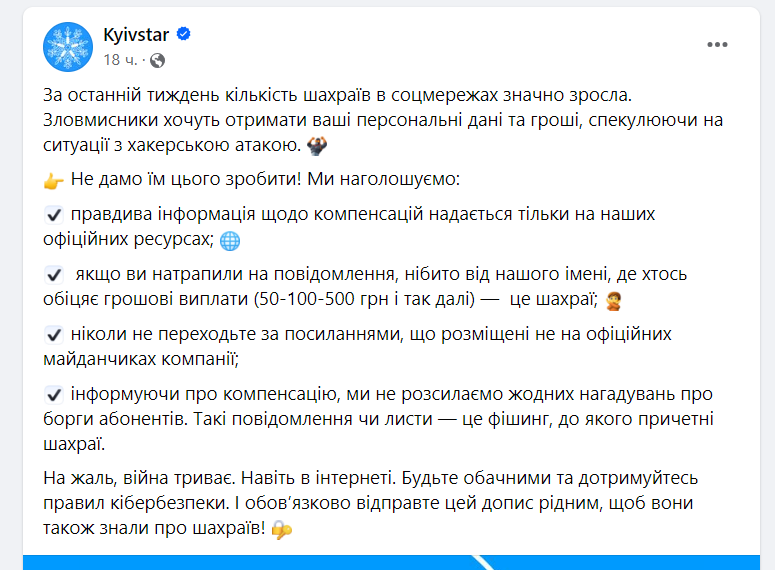Click the face emoji after "це шахраї;"
Image resolution: width=775 pixels, height=570 pixels.
[x=614, y=301]
